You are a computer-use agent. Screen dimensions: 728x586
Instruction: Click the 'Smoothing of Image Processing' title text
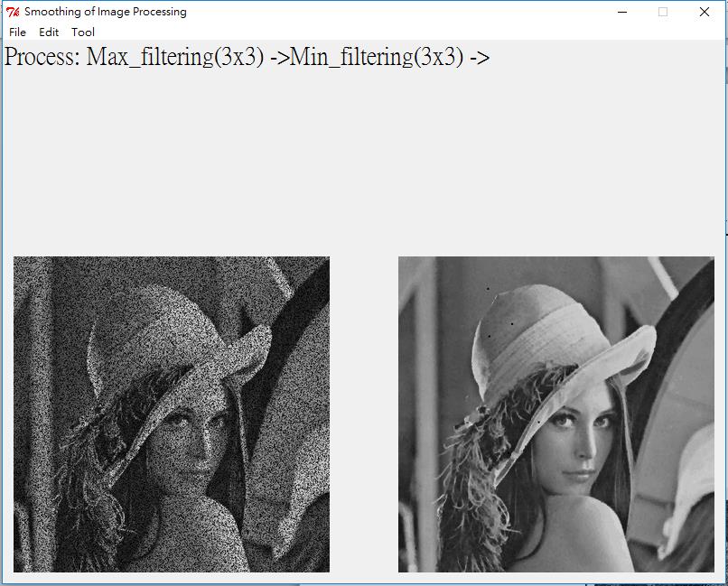pos(106,12)
